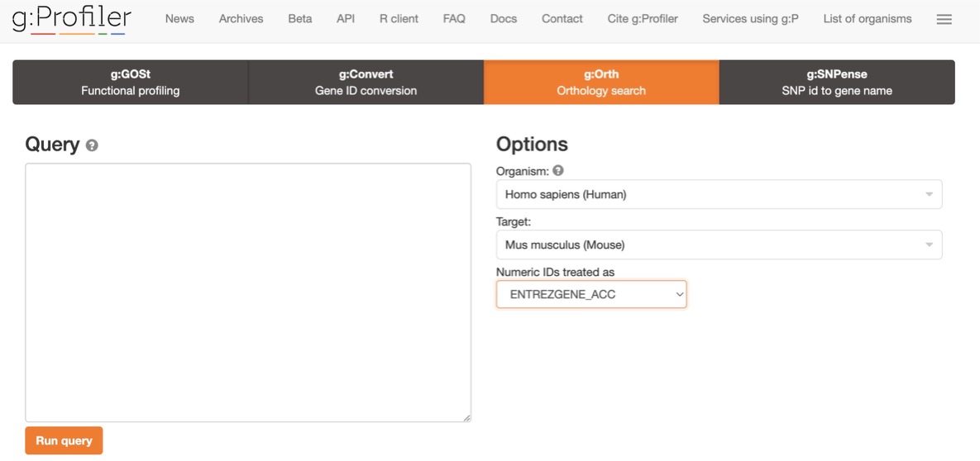Switch to g:Convert Gene ID conversion tab
980x461 pixels.
pyautogui.click(x=366, y=83)
